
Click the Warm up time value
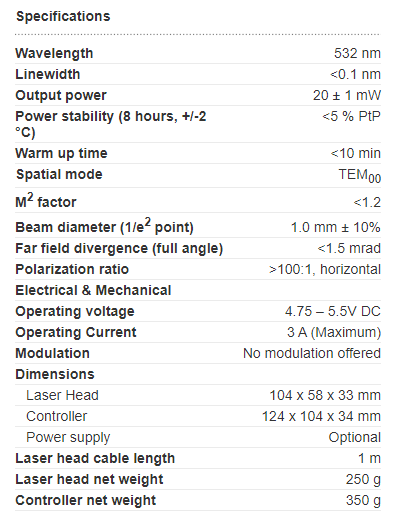(355, 153)
